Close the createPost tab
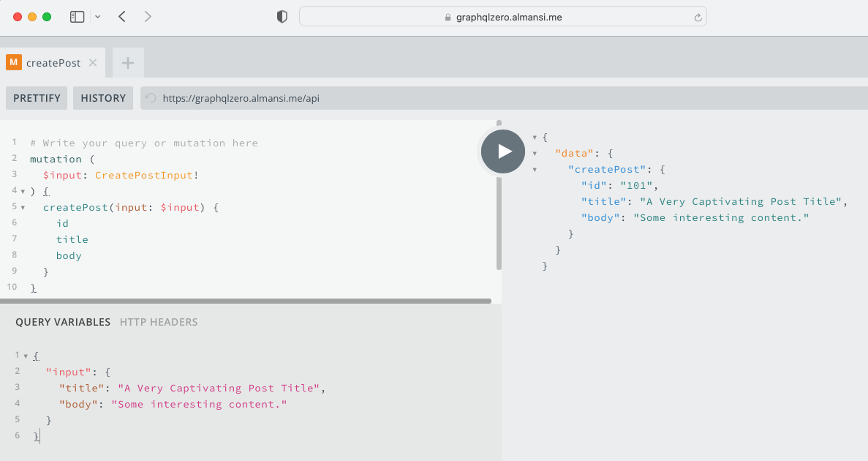Image resolution: width=868 pixels, height=461 pixels. point(92,63)
